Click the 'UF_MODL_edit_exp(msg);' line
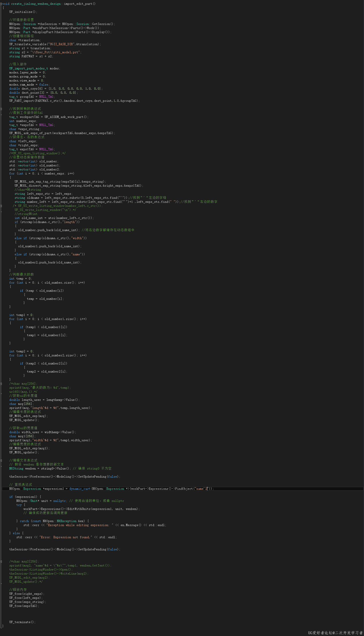Viewport: 364px width, 636px height. (29, 416)
